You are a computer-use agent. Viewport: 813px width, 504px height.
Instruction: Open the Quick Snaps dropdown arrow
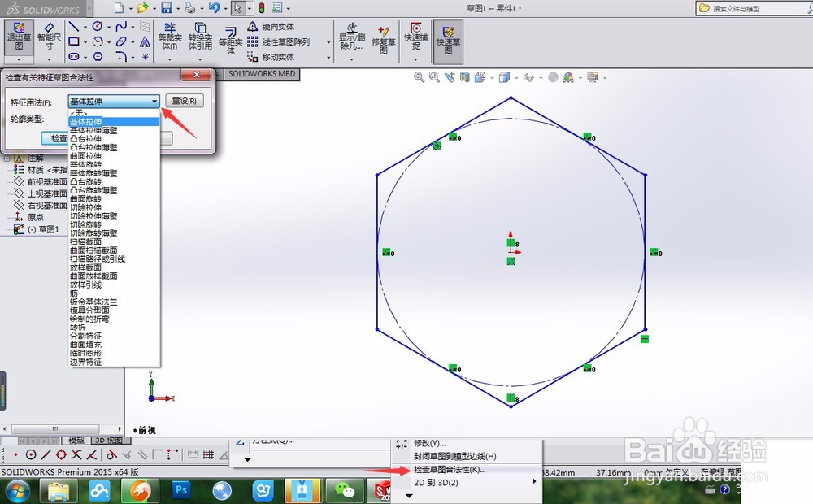[415, 59]
